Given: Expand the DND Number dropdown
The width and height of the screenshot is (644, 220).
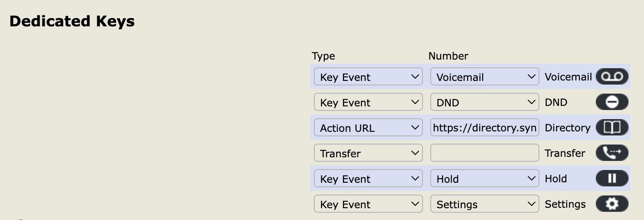Looking at the screenshot, I should point(484,103).
